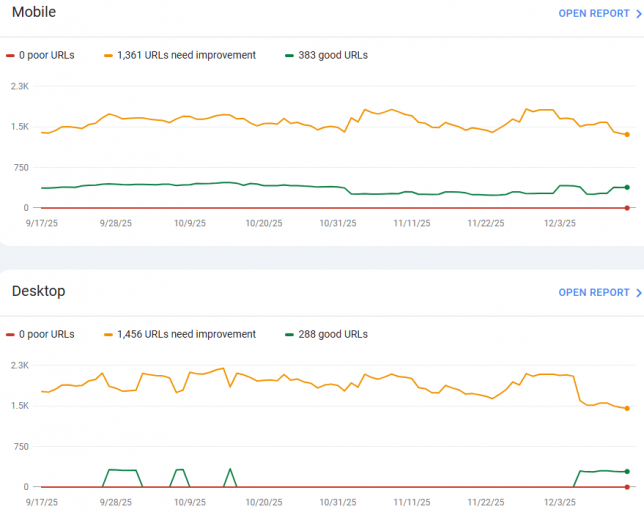This screenshot has width=644, height=512.
Task: Select Mobile '383 good URLs' legend label
Action: 333,55
